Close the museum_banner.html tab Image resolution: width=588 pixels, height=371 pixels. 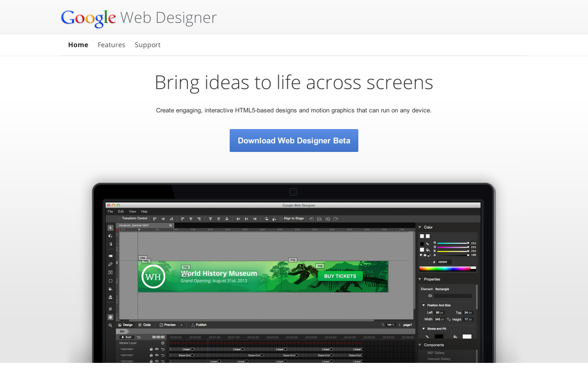point(171,225)
